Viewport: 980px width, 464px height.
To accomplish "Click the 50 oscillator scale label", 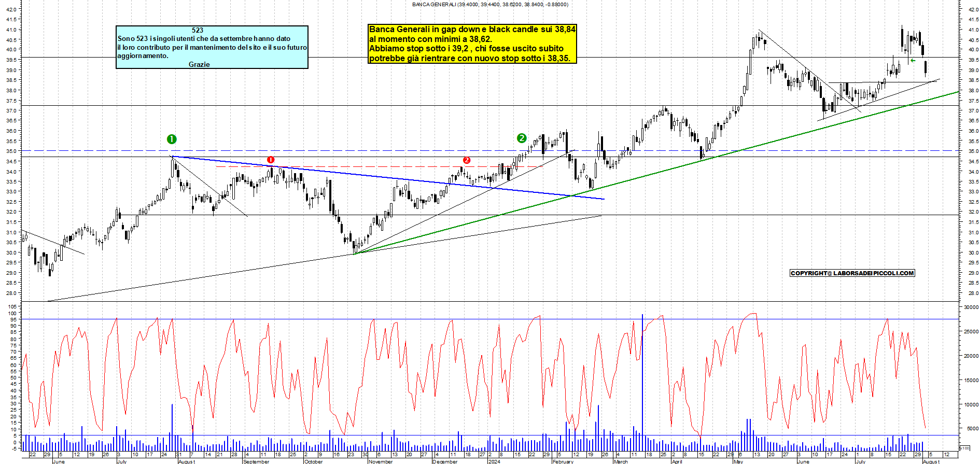I will click(13, 378).
